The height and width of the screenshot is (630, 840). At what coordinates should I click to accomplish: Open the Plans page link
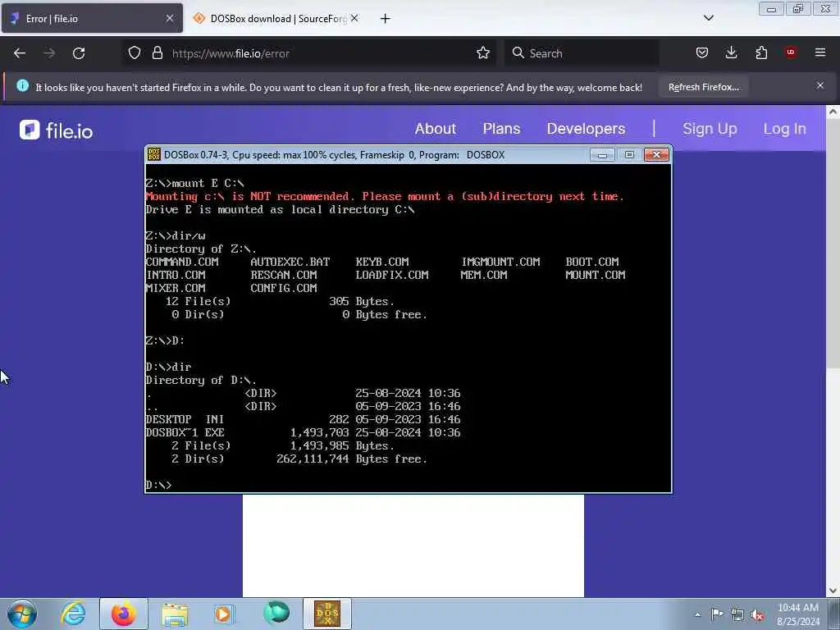pyautogui.click(x=501, y=129)
